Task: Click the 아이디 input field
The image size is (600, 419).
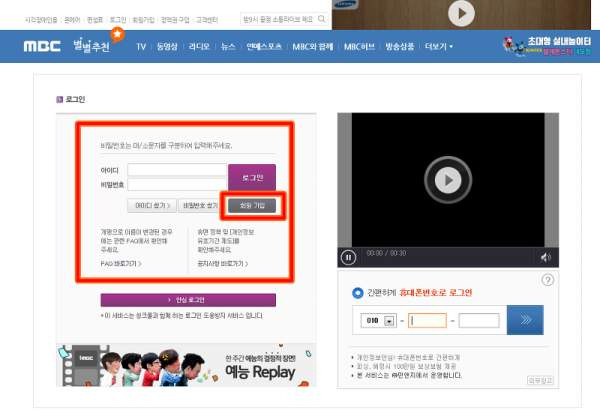Action: point(177,170)
